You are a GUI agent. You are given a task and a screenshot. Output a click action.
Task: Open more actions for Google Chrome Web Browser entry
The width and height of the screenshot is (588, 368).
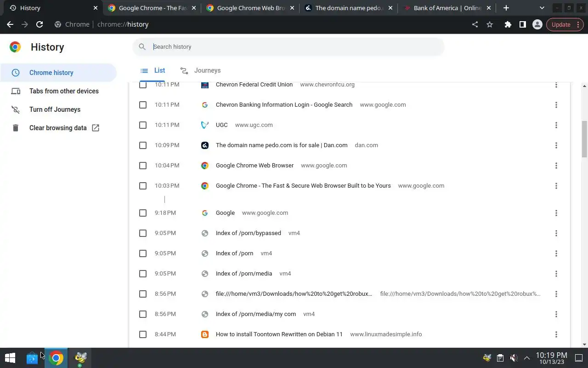tap(556, 166)
